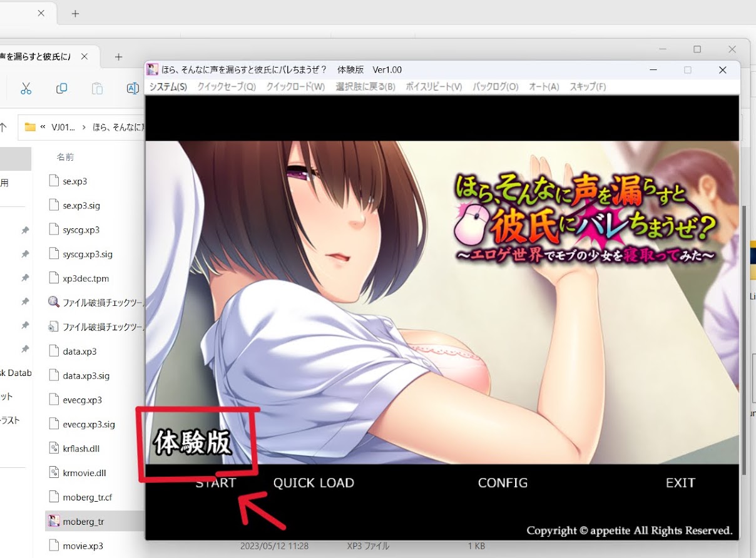Click VJ01... breadcrumb in address bar
The width and height of the screenshot is (756, 558).
click(63, 127)
